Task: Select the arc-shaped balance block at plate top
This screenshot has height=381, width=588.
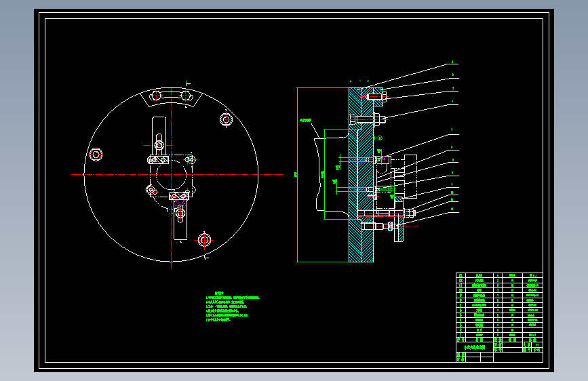Action: click(x=172, y=97)
